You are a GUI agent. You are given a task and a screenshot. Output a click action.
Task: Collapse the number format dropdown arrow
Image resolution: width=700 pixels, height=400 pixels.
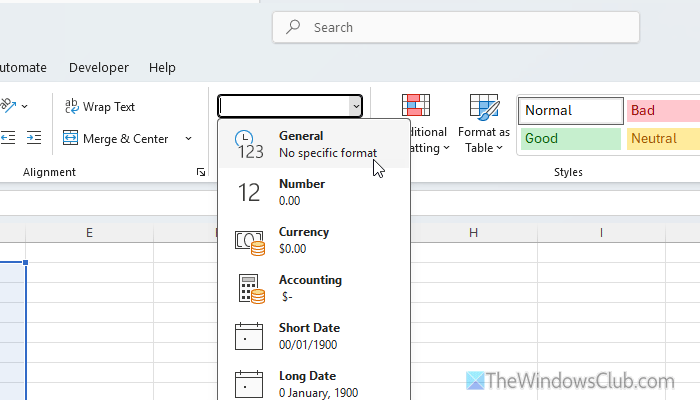tap(355, 106)
